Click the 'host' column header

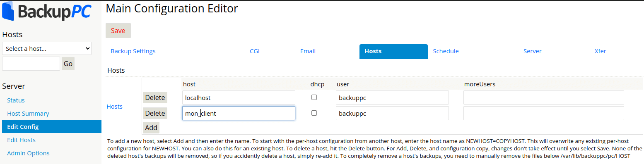(189, 84)
